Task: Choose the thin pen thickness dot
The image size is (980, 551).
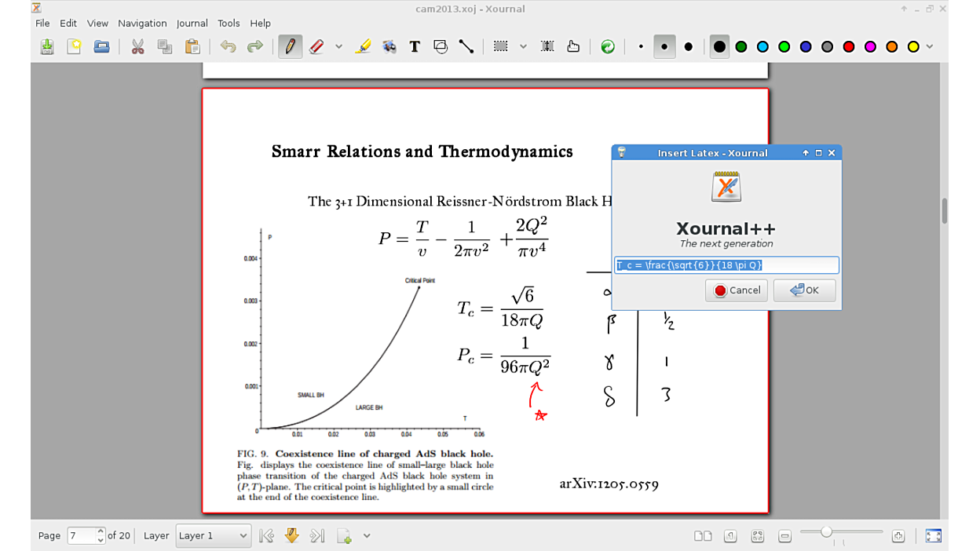Action: coord(641,47)
